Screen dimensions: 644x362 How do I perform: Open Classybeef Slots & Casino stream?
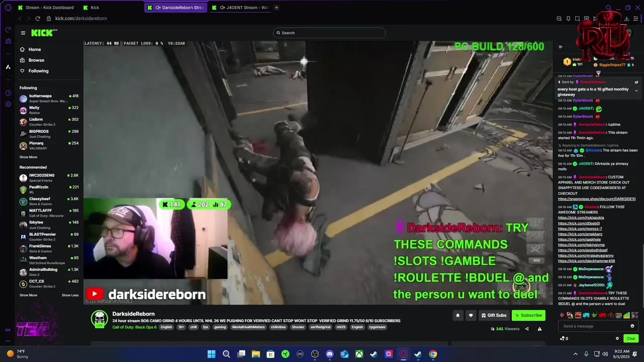point(49,201)
